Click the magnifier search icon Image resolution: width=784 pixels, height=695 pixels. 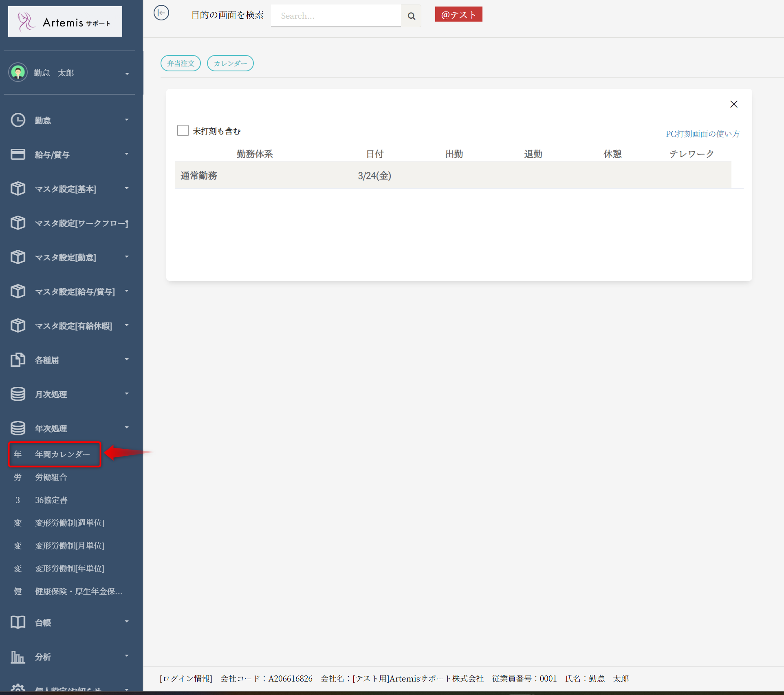(411, 16)
